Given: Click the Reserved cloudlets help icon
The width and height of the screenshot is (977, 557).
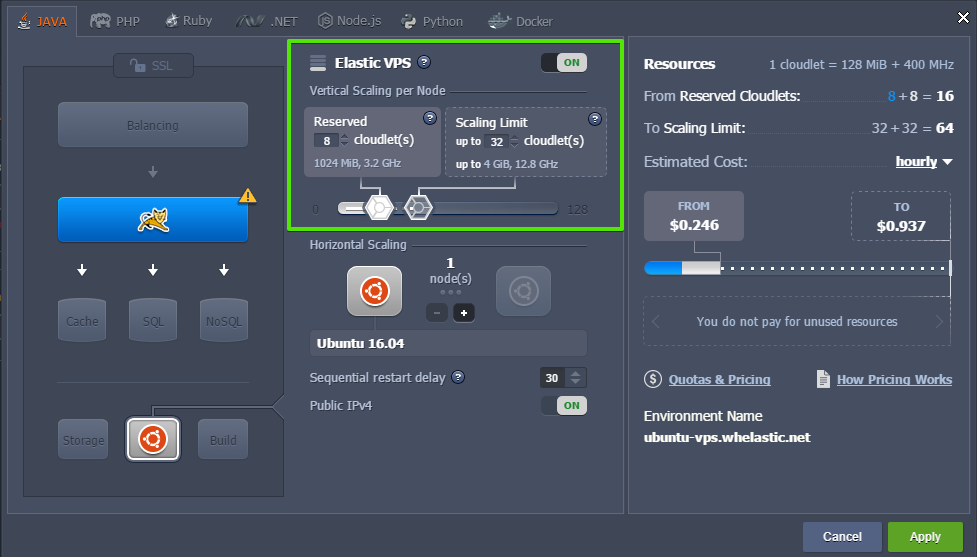Looking at the screenshot, I should tap(430, 118).
